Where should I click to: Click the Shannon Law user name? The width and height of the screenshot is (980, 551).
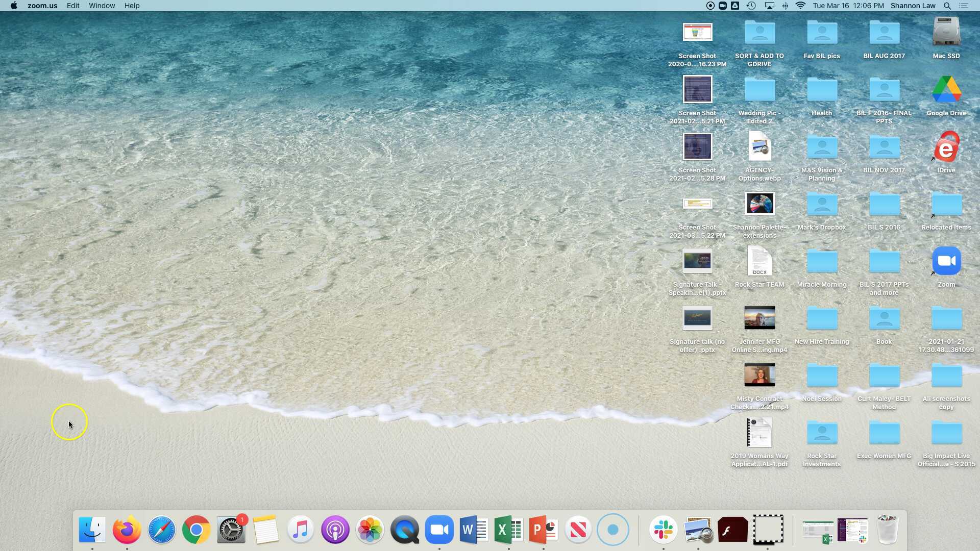[x=913, y=6]
